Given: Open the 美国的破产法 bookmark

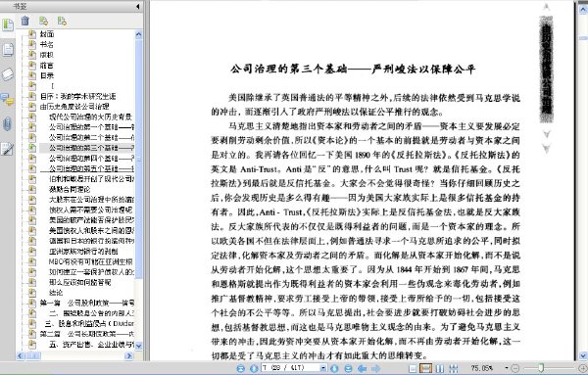Looking at the screenshot, I should click(x=91, y=220).
